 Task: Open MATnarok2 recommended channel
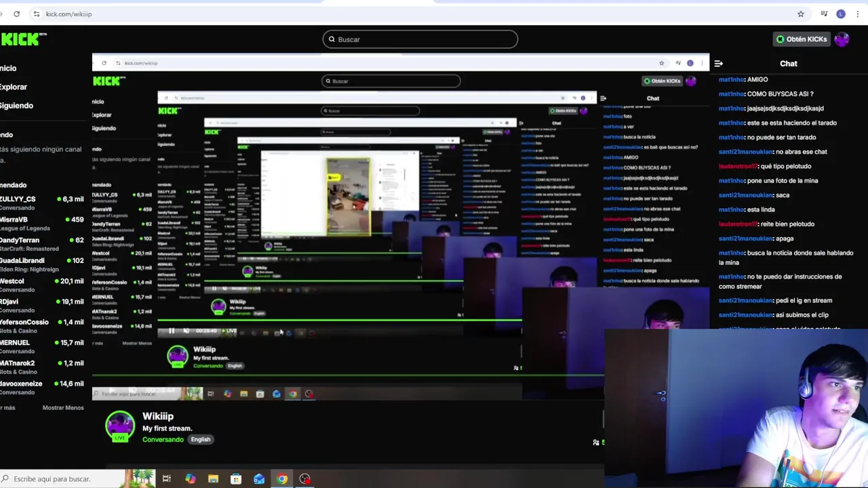[42, 367]
